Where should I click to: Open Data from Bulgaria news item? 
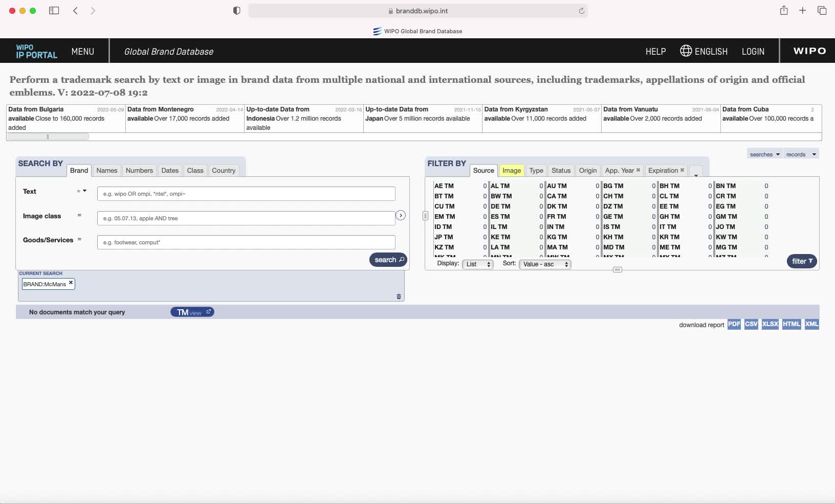point(66,119)
